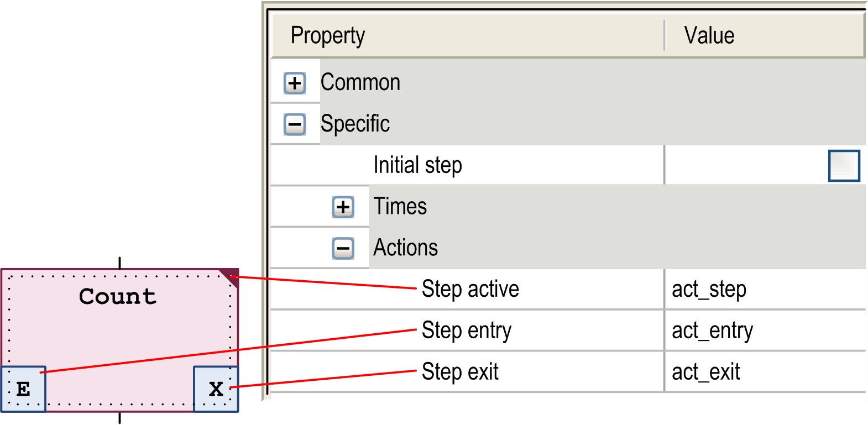Click the Value column header
The height and width of the screenshot is (425, 868).
click(x=709, y=35)
